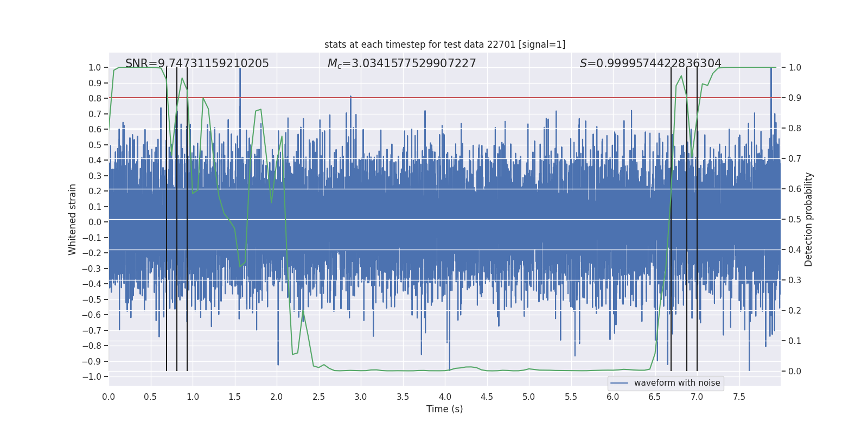Click the 0.5 tick on the whitened strain axis
868x434 pixels.
click(x=95, y=145)
